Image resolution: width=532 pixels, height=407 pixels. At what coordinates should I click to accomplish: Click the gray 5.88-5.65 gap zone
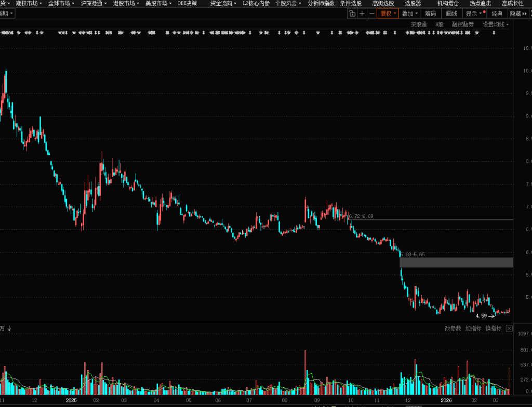[456, 262]
